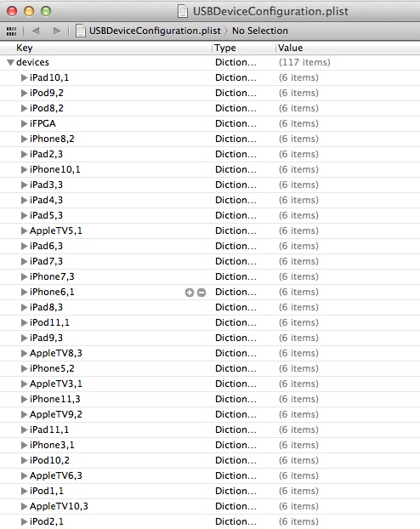420x529 pixels.
Task: Go forward with the right arrow
Action: click(x=57, y=31)
